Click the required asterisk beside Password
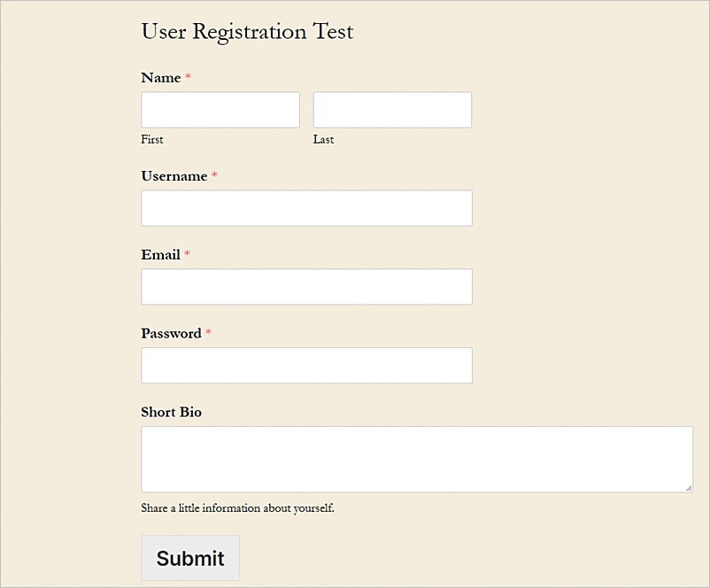This screenshot has height=588, width=710. 209,334
